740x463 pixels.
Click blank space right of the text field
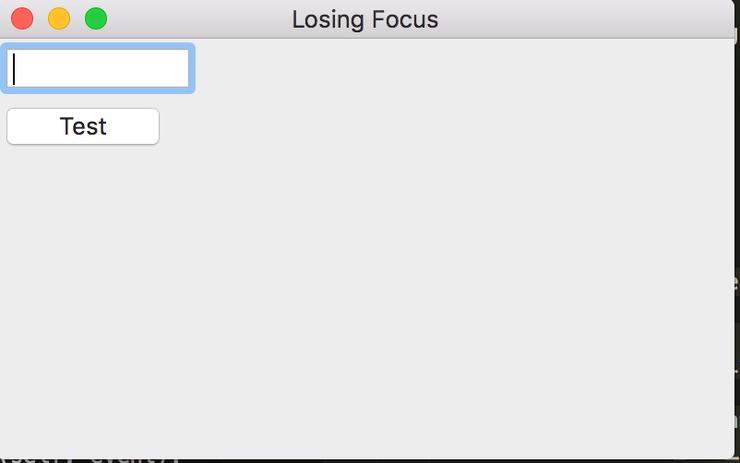(400, 69)
